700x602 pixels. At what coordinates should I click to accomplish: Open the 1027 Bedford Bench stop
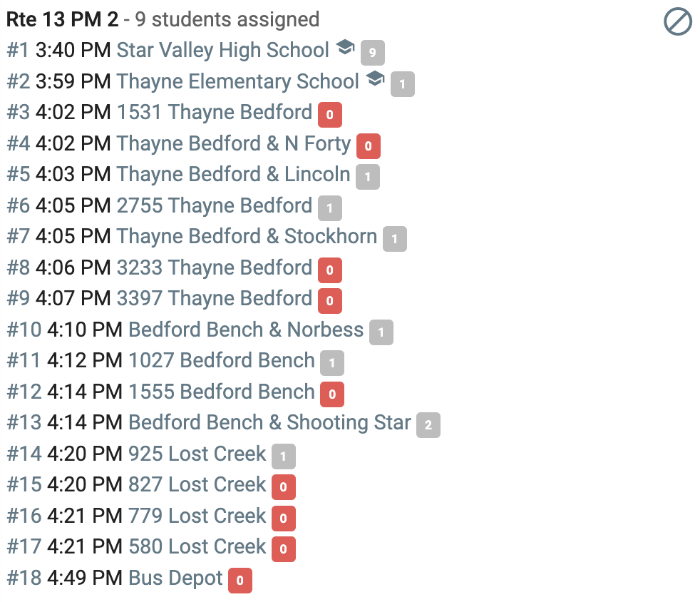tap(222, 360)
